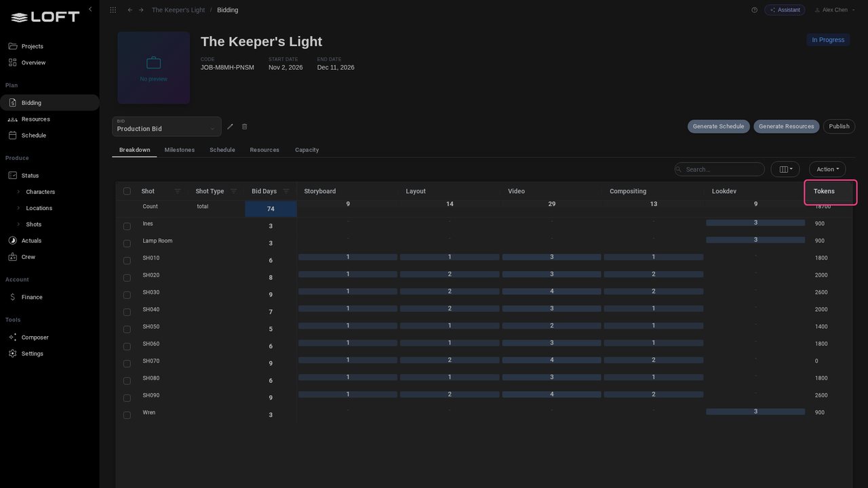Go back with the left arrow
Screen dimensions: 868x488
click(130, 10)
